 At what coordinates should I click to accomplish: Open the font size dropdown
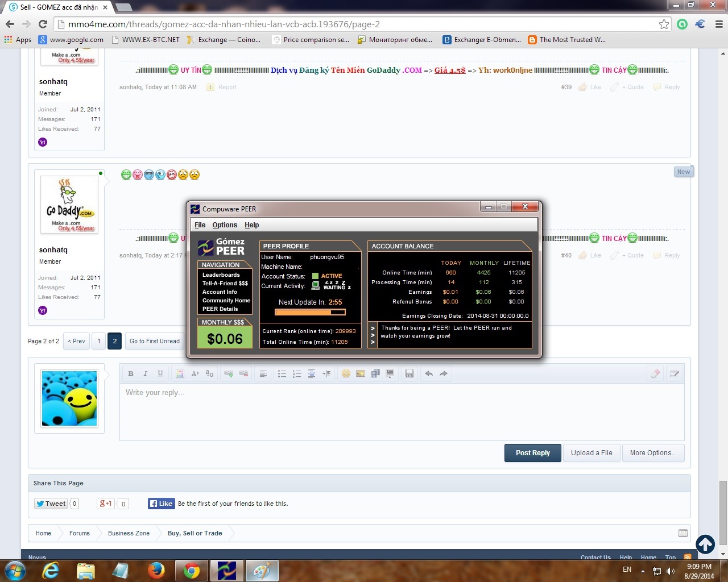(195, 373)
